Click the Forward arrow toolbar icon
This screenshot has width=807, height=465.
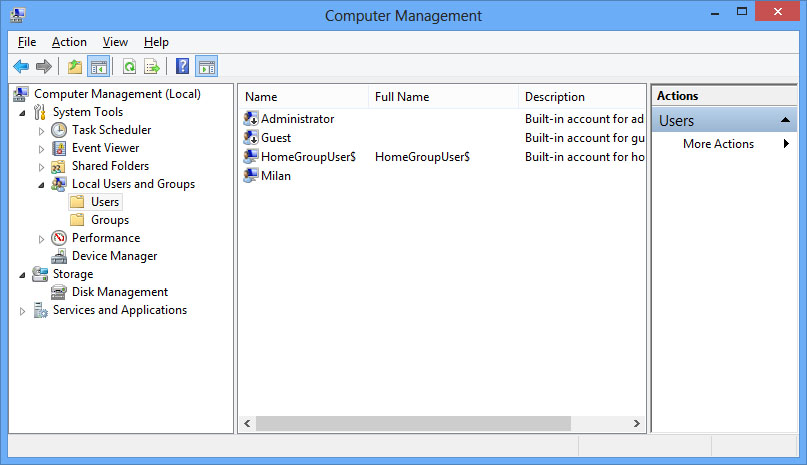44,66
